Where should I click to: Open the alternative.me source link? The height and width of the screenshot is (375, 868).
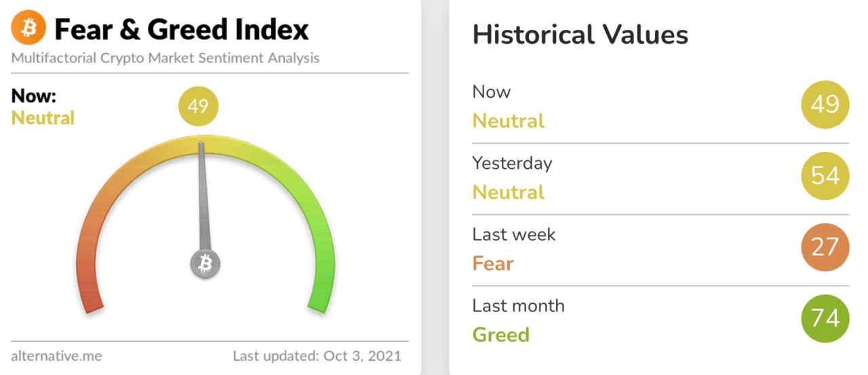[x=56, y=355]
